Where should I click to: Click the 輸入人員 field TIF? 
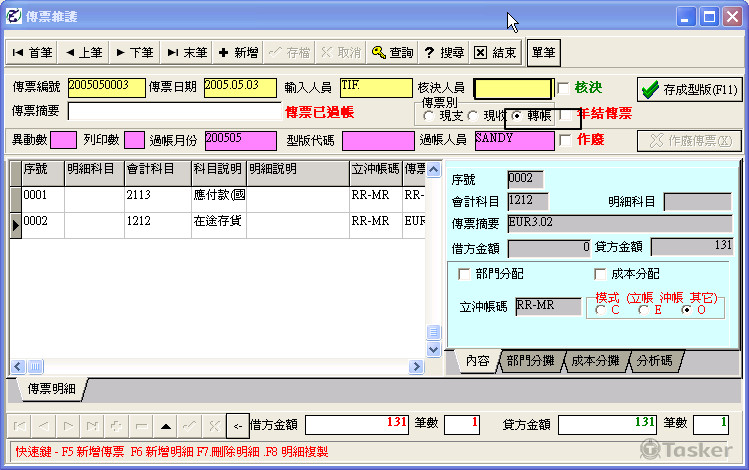(376, 88)
